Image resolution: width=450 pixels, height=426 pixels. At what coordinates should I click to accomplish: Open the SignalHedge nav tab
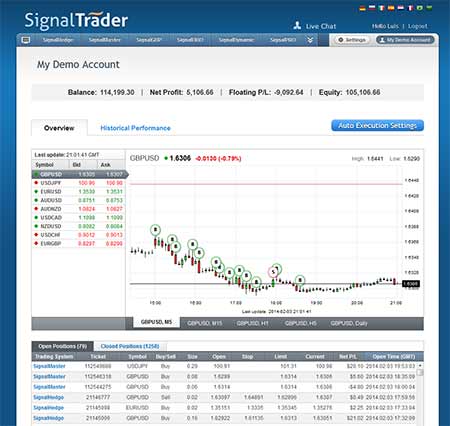(58, 40)
